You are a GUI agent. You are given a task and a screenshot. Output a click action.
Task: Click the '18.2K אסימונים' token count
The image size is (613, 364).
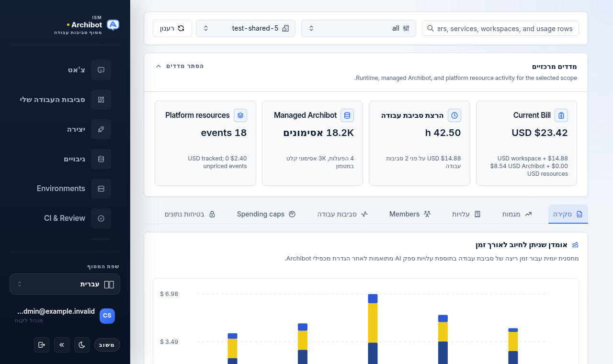[318, 133]
